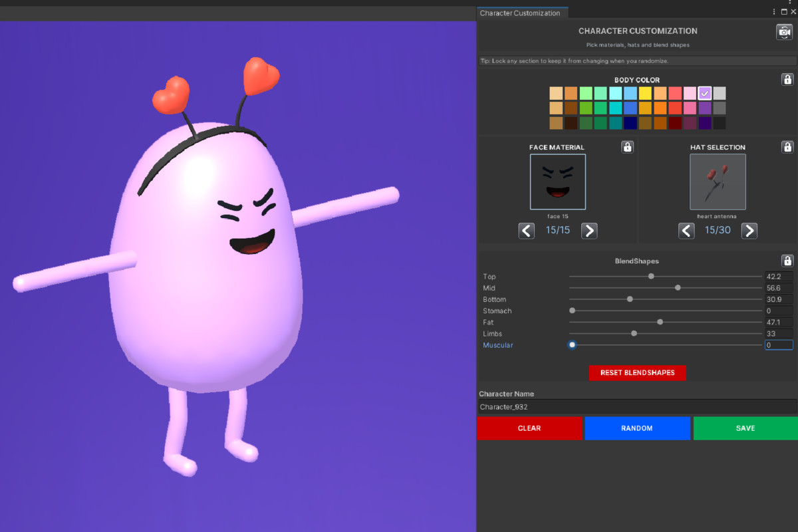Click the previous arrow under Face Material
This screenshot has height=532, width=798.
click(526, 230)
